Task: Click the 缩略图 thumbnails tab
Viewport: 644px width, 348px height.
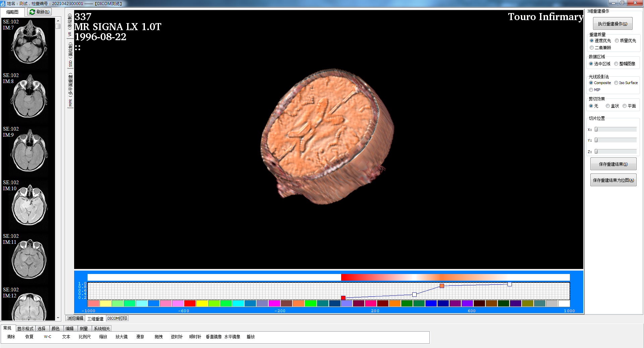Action: click(x=12, y=12)
